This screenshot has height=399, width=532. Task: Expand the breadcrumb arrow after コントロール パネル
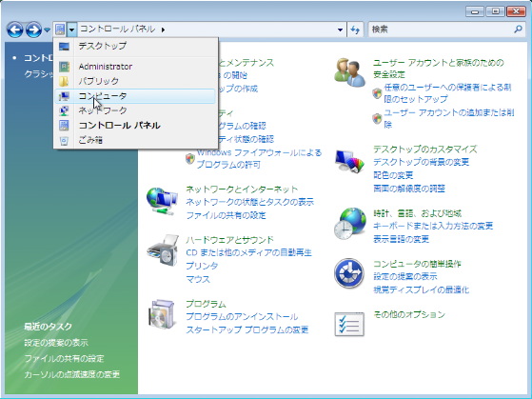pyautogui.click(x=163, y=30)
